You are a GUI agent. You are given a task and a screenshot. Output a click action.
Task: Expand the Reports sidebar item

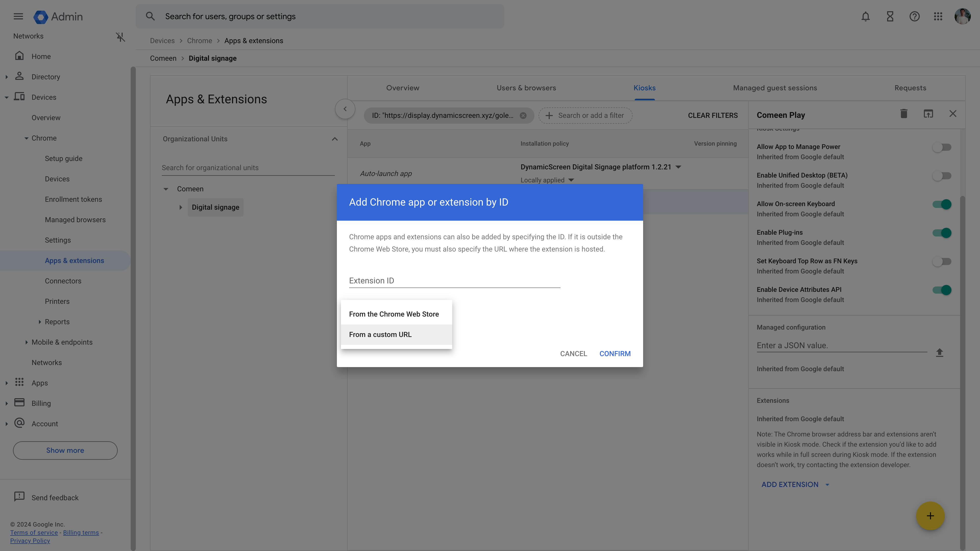tap(40, 322)
